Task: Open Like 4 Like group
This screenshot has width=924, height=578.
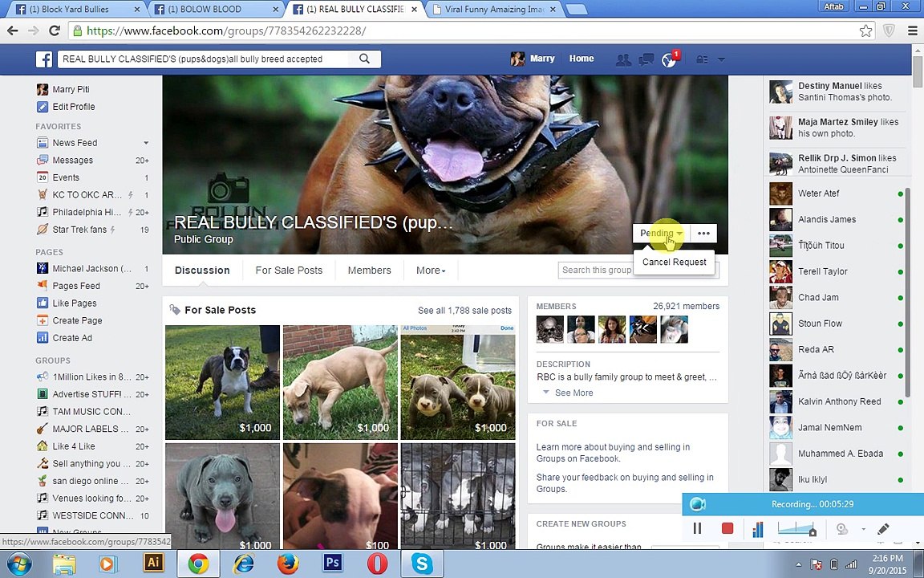Action: point(73,446)
